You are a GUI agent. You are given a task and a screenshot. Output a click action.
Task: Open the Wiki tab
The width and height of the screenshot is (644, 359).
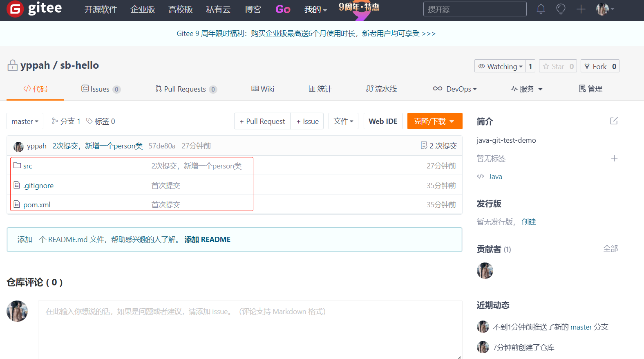(263, 89)
